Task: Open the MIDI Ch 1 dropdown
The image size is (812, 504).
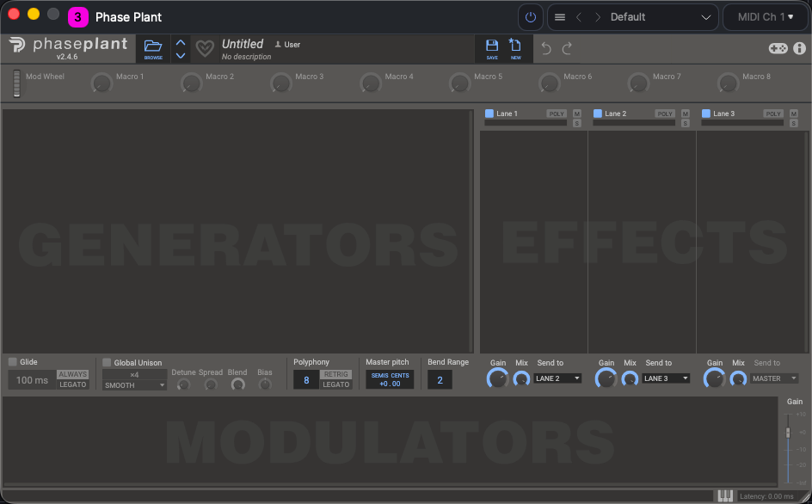Action: [765, 17]
